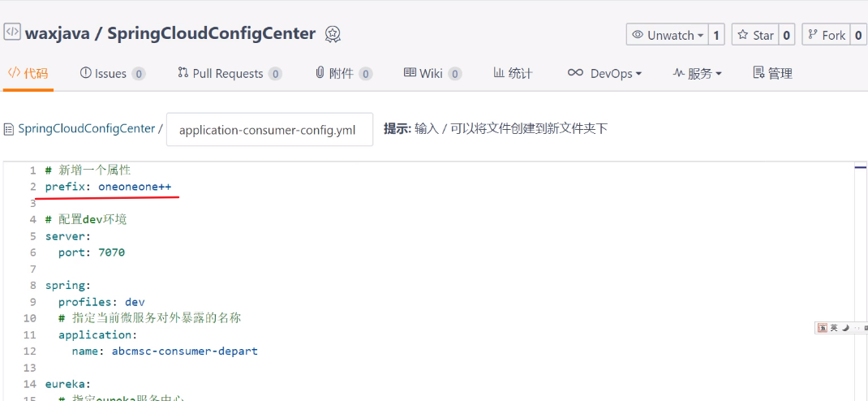Click the repository code icon beside waxjava
The image size is (868, 401).
click(12, 32)
